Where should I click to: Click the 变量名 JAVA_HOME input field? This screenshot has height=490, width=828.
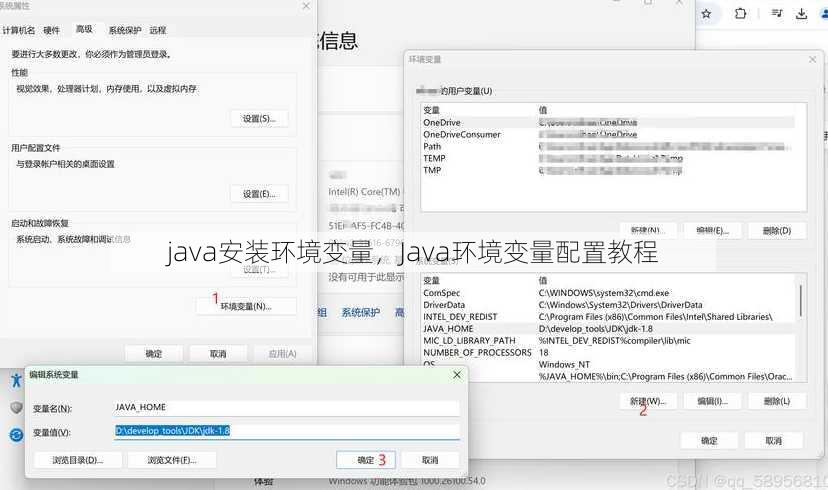tap(287, 408)
